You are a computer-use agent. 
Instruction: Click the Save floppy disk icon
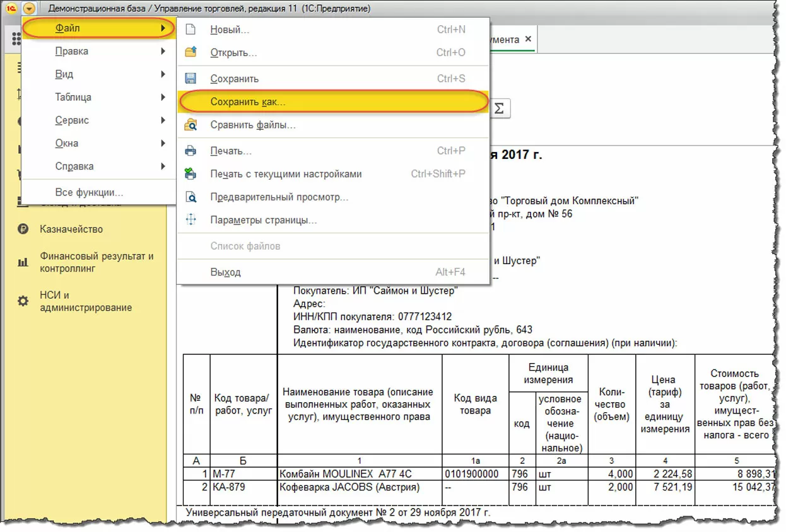pos(191,79)
